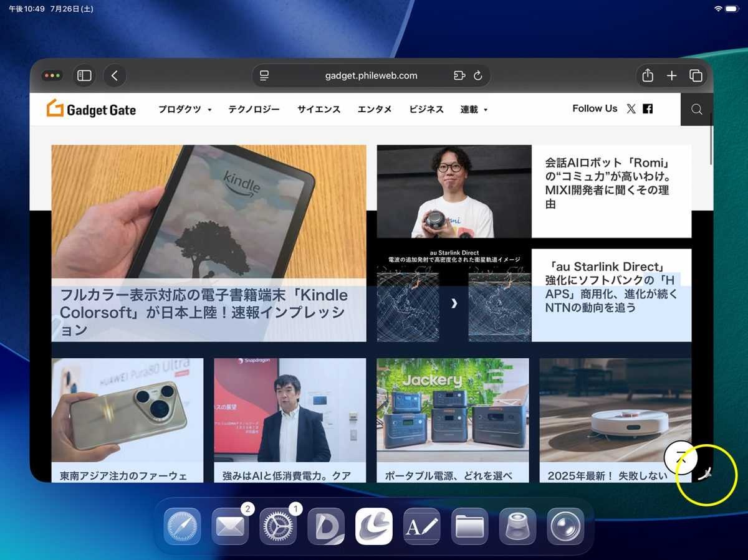Open Gadget Gate's Facebook page
The height and width of the screenshot is (560, 748).
pyautogui.click(x=648, y=109)
